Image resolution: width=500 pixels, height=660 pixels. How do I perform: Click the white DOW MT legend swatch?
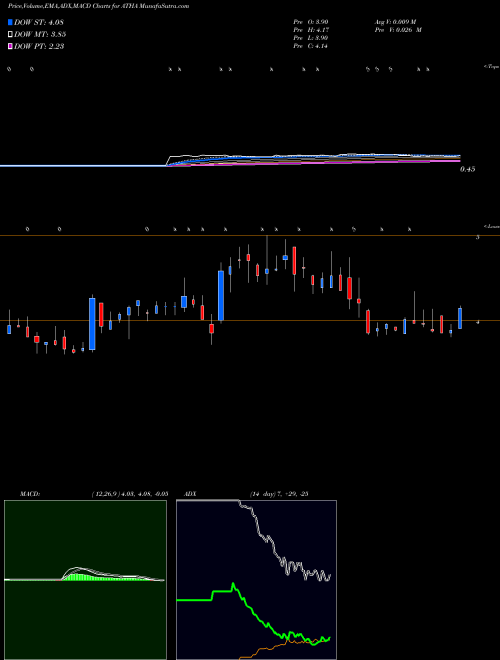point(11,34)
